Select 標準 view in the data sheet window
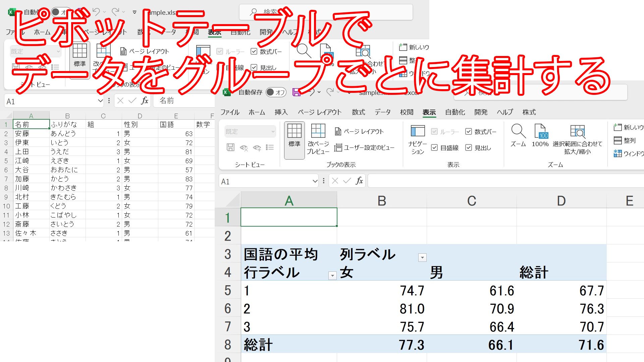 click(80, 60)
